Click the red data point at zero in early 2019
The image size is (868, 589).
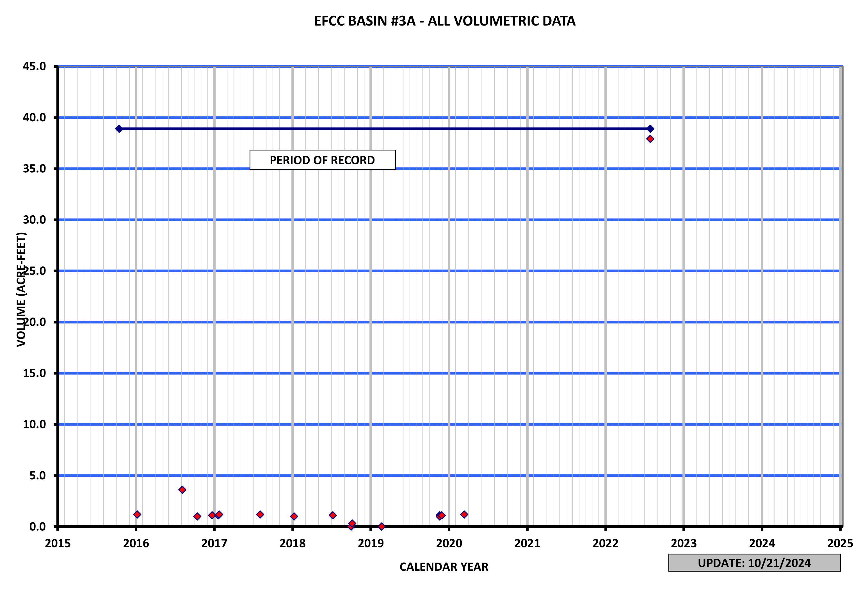pyautogui.click(x=381, y=526)
